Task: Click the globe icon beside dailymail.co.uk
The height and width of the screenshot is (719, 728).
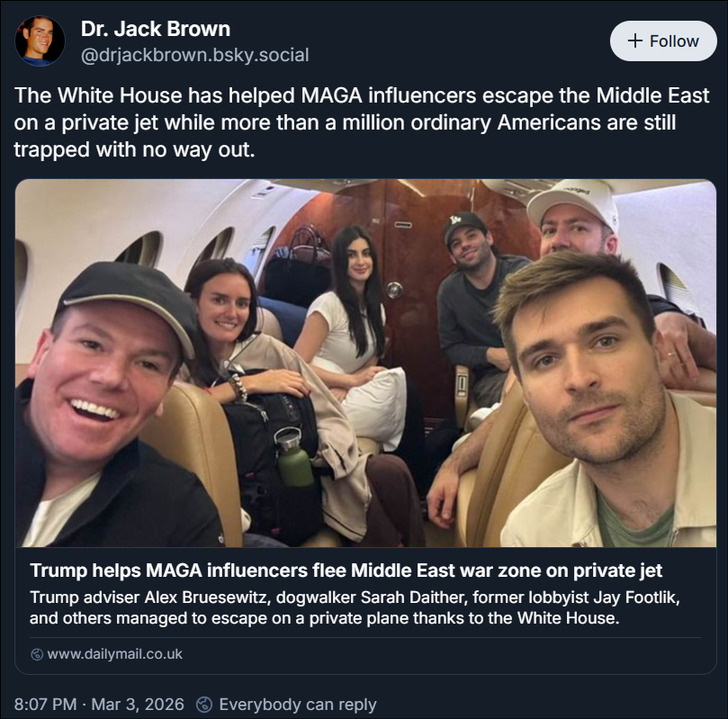Action: pyautogui.click(x=37, y=654)
